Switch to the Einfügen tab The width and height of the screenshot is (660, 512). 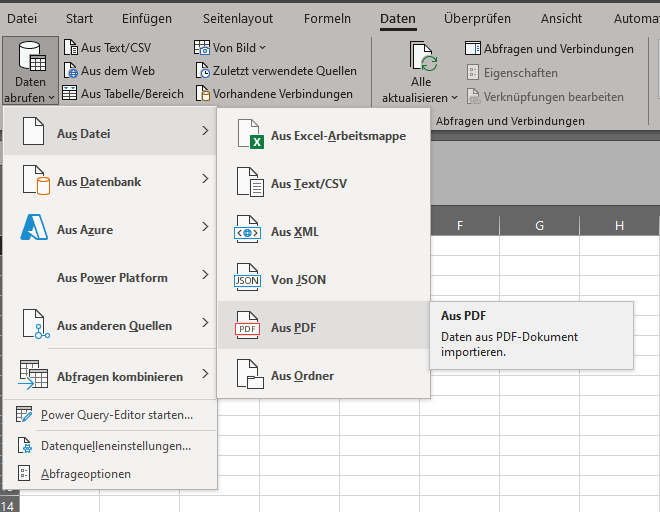coord(147,19)
